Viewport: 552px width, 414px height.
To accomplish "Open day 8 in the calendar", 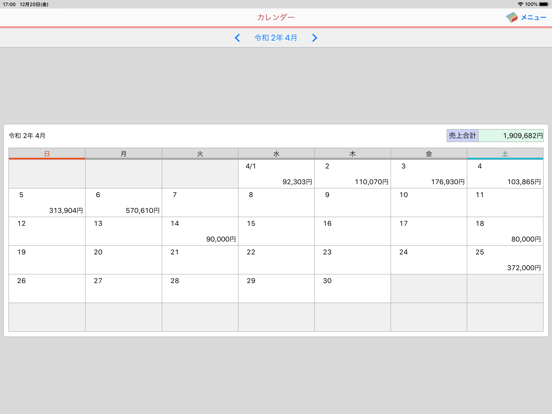I will click(276, 202).
